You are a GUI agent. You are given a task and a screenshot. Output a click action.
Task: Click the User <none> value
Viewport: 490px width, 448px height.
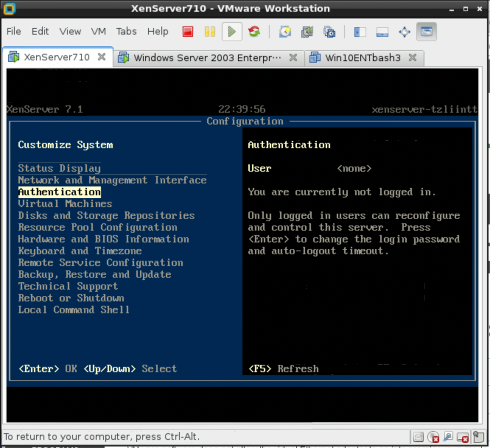coord(355,168)
